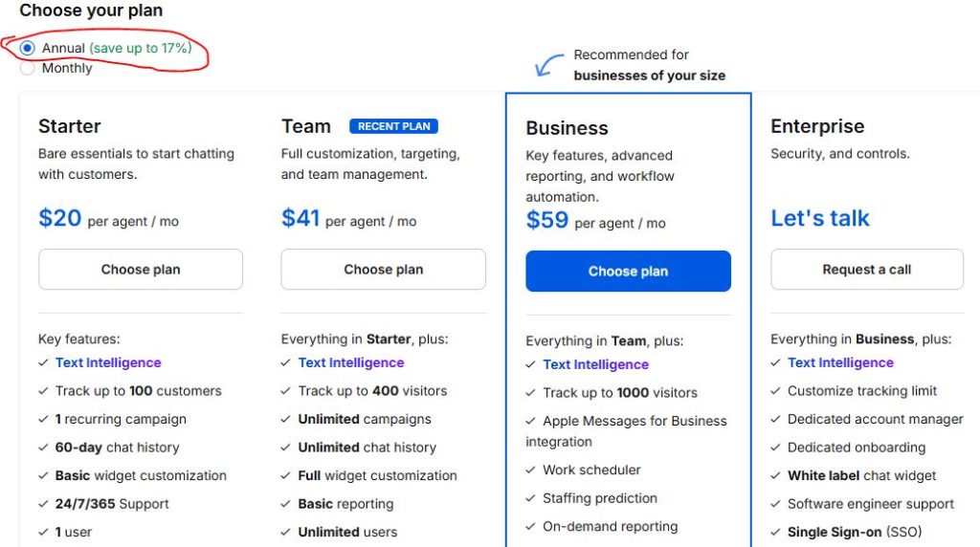Click the blue recommendation arrow icon

pos(549,65)
